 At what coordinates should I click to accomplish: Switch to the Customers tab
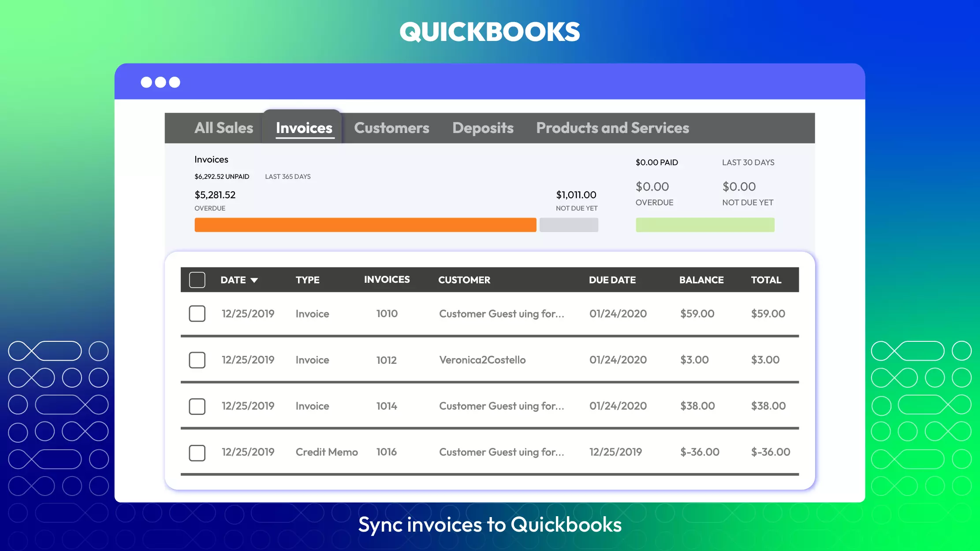click(x=391, y=128)
